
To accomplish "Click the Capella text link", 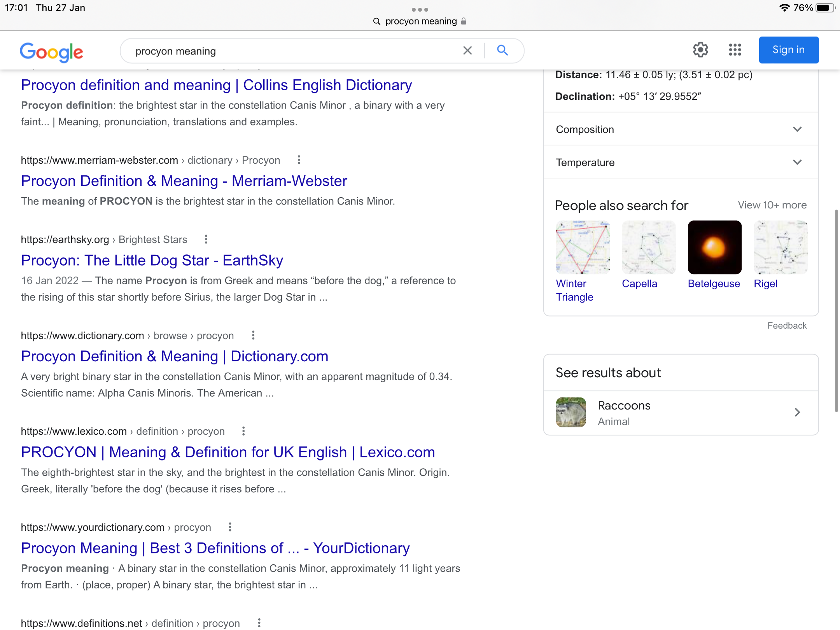I will (x=639, y=283).
